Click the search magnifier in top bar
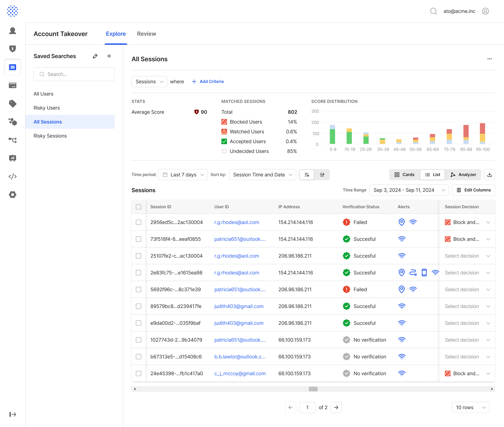504x427 pixels. [433, 11]
